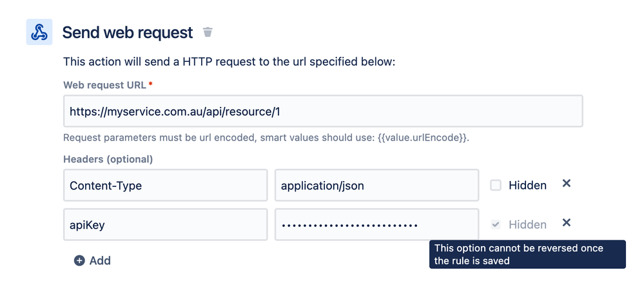Click the apiKey header name field

[165, 225]
